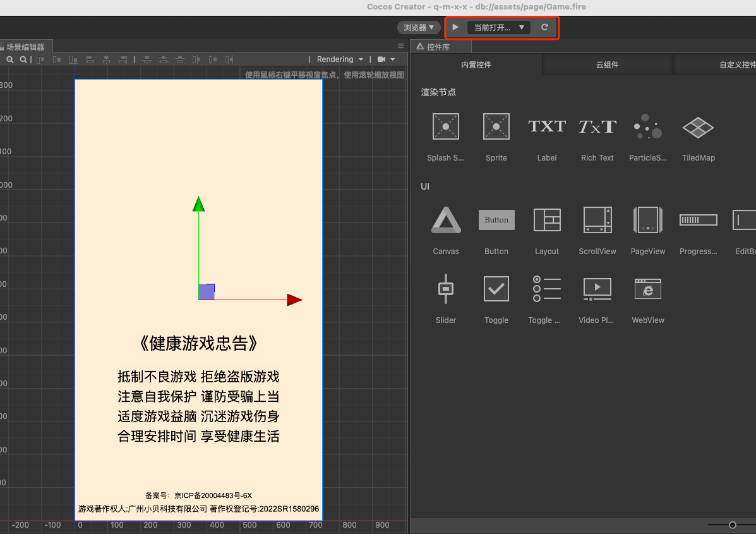
Task: Switch to the 云组件 tab
Action: point(607,64)
